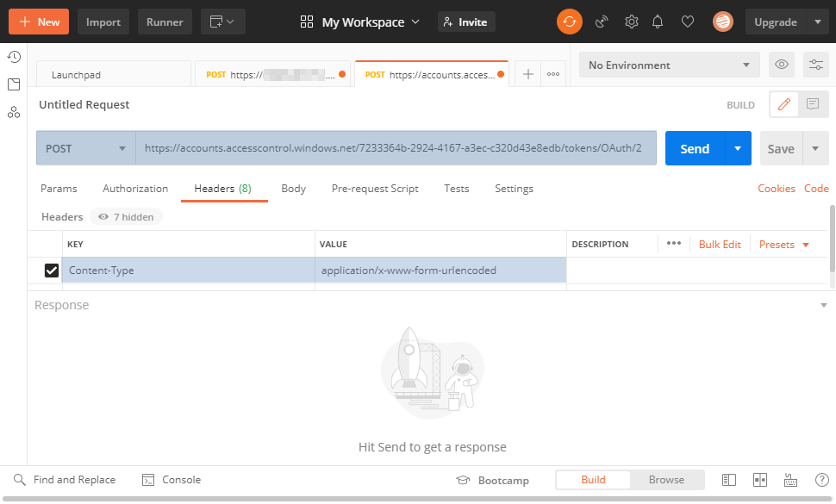This screenshot has width=836, height=504.
Task: Switch to Build mode toggle
Action: click(x=593, y=480)
